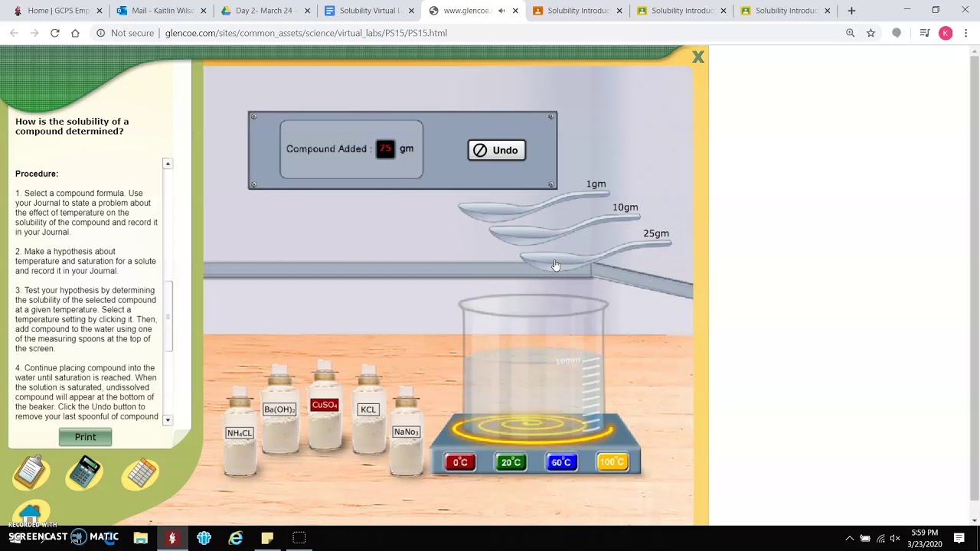980x551 pixels.
Task: Click the browser back arrow
Action: pos(14,33)
